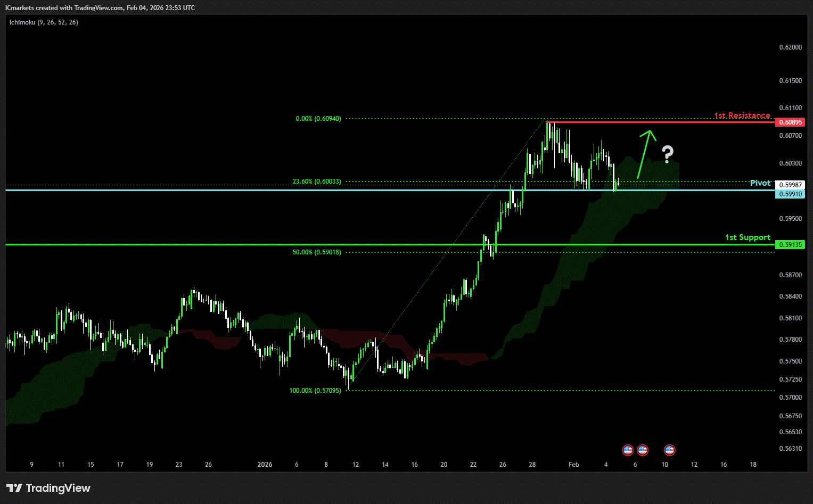Click the white 0.59987 current price tag

(x=790, y=185)
